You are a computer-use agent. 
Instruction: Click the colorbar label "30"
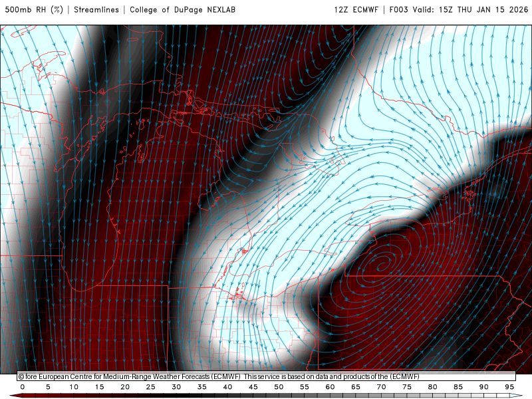[176, 387]
